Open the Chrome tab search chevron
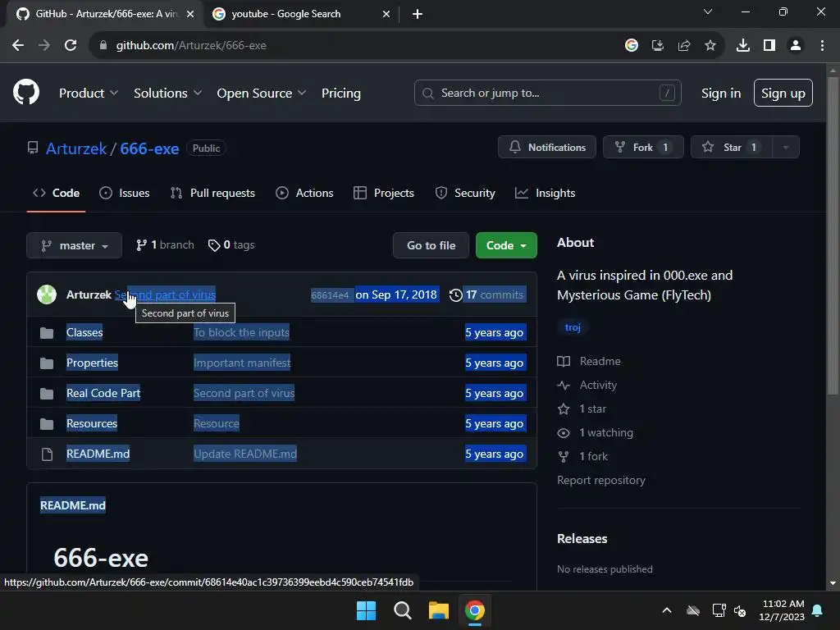 point(708,11)
